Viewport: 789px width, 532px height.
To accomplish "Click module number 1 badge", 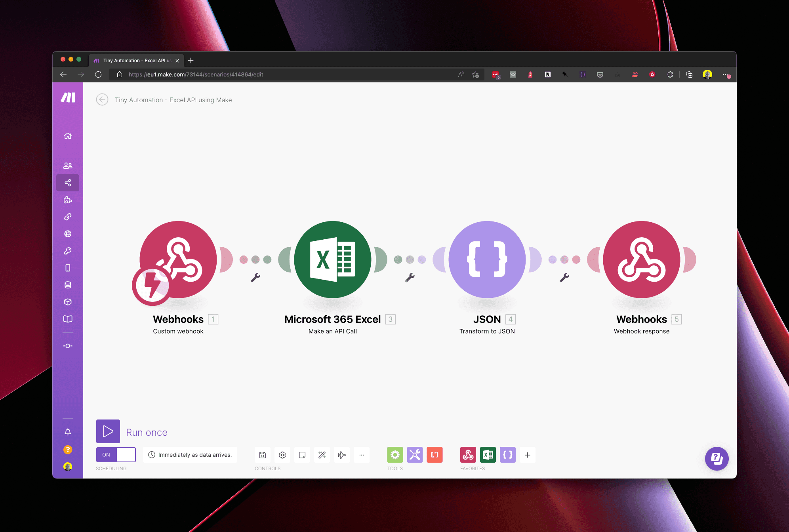I will [213, 319].
